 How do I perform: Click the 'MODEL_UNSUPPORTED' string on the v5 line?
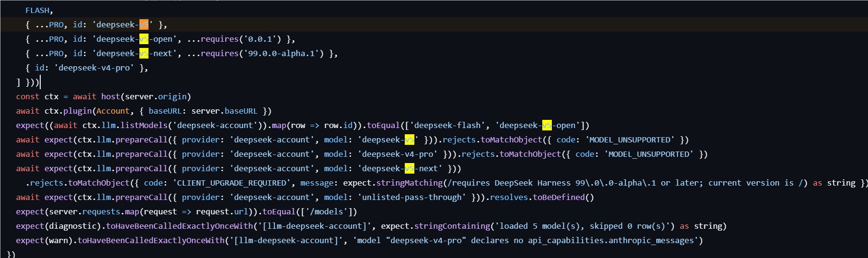629,140
